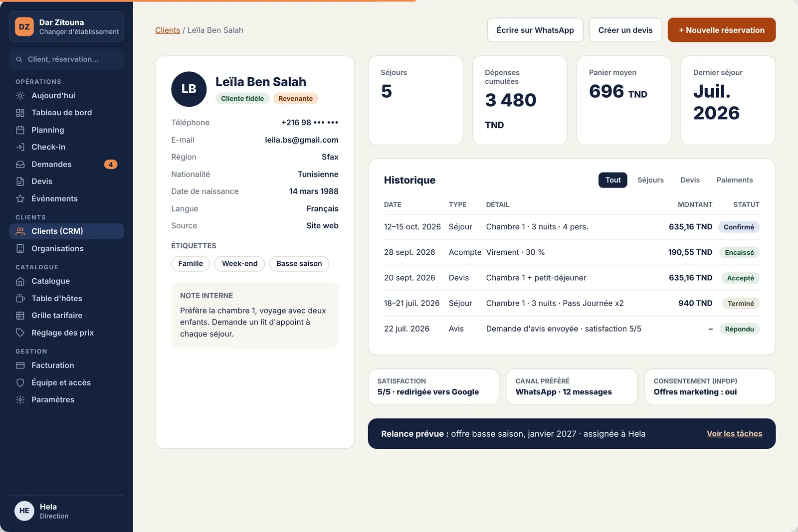Show the Paiements history tab
The width and height of the screenshot is (798, 532).
coord(735,180)
